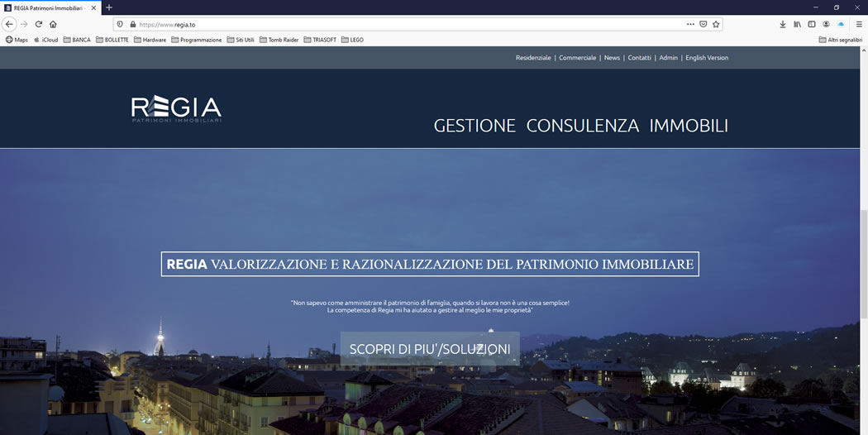The height and width of the screenshot is (435, 868).
Task: Expand the Hardware bookmark folder
Action: [150, 40]
